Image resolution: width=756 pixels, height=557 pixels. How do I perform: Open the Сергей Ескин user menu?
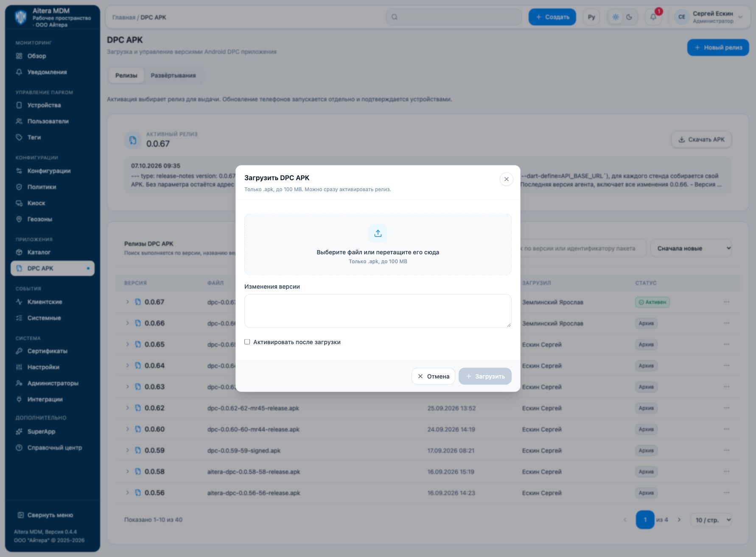click(x=708, y=17)
